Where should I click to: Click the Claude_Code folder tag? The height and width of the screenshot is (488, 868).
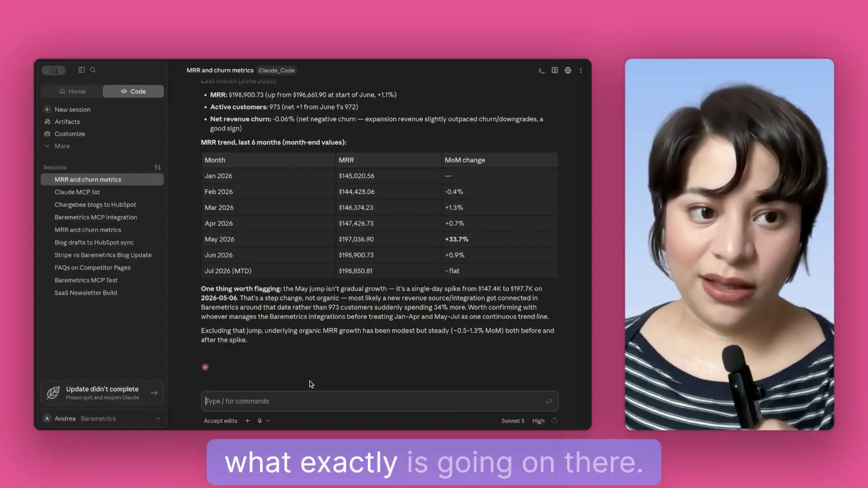(277, 70)
